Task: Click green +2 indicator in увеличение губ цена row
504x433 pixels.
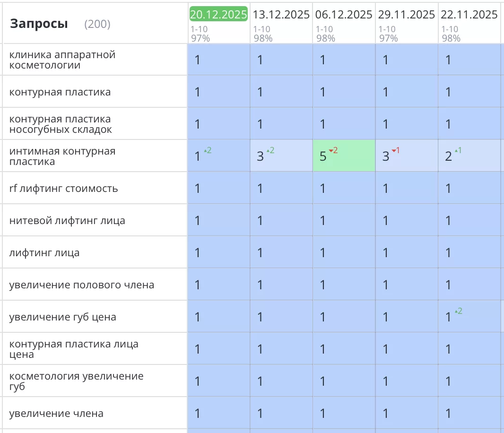Action: tap(458, 311)
